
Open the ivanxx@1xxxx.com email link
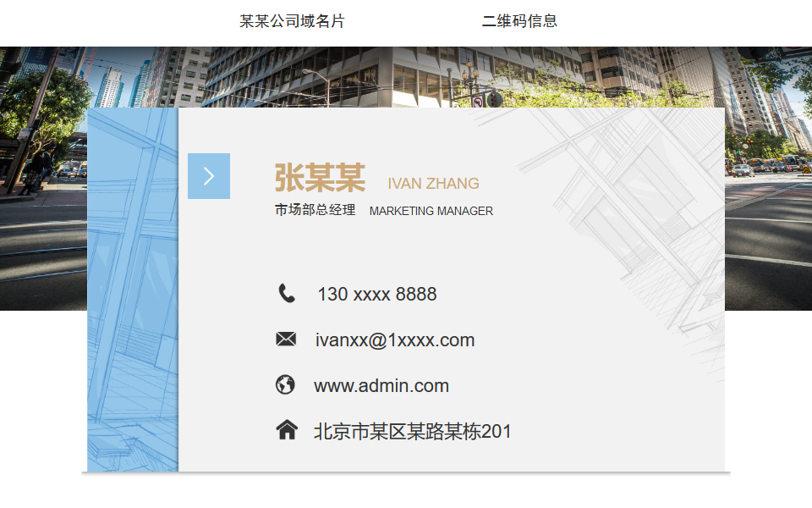[x=395, y=340]
